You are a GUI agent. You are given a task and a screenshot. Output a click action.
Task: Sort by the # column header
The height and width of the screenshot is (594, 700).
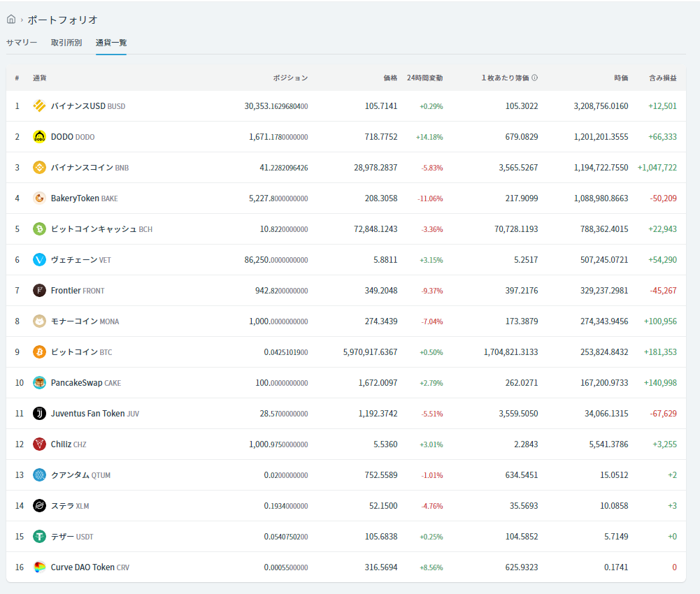tap(17, 78)
